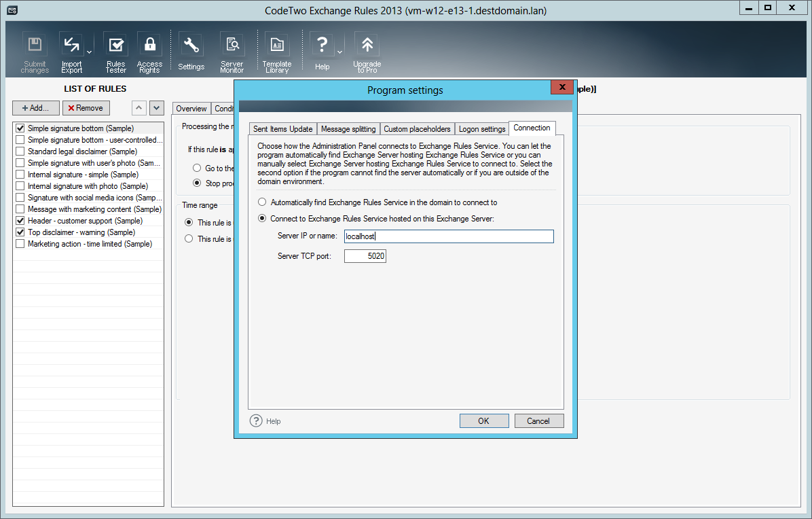This screenshot has width=812, height=519.
Task: Close the Program settings dialog
Action: pos(562,87)
